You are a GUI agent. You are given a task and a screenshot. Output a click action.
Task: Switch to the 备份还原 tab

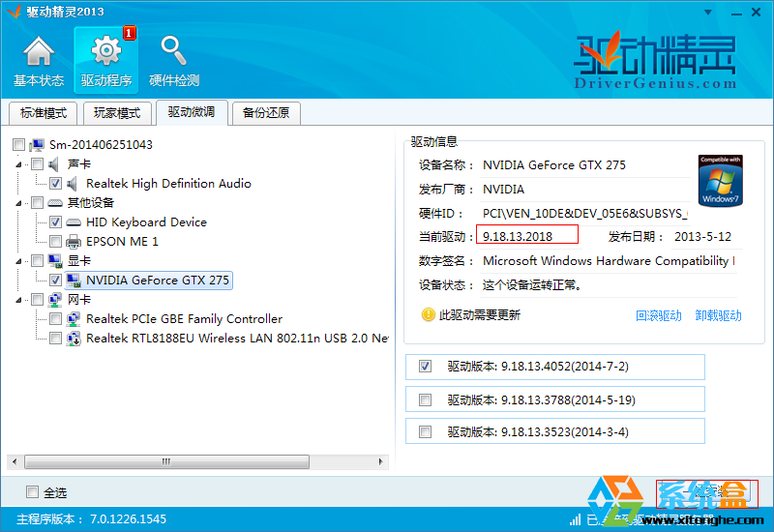pos(266,113)
